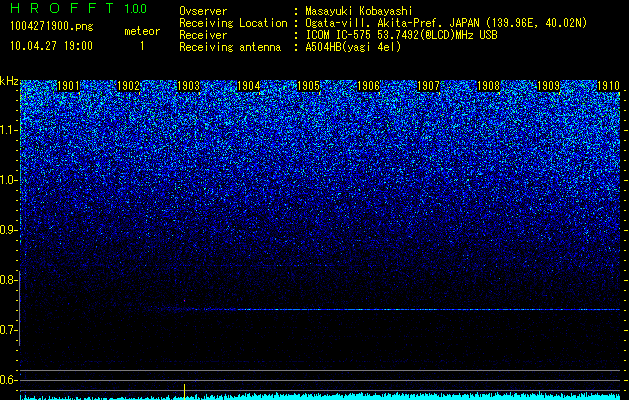Image resolution: width=629 pixels, height=400 pixels.
Task: Click the small magenta echo dot near 1903
Action: 185,301
